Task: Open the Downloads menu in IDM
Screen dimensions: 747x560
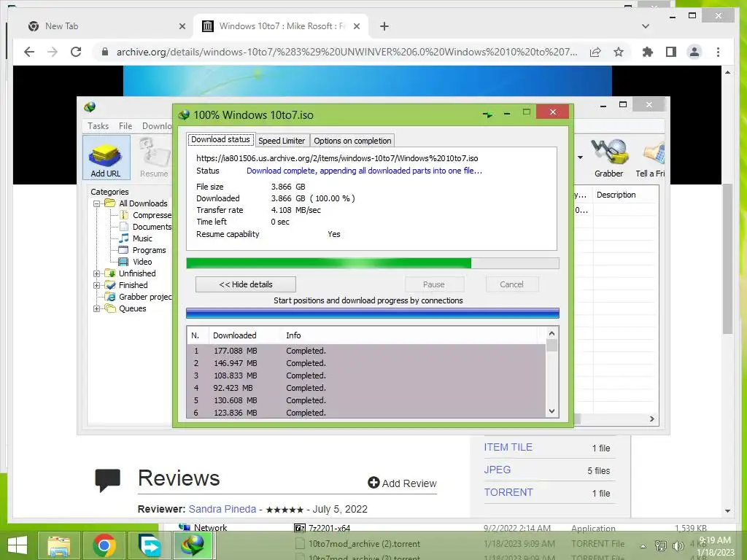Action: coord(157,125)
